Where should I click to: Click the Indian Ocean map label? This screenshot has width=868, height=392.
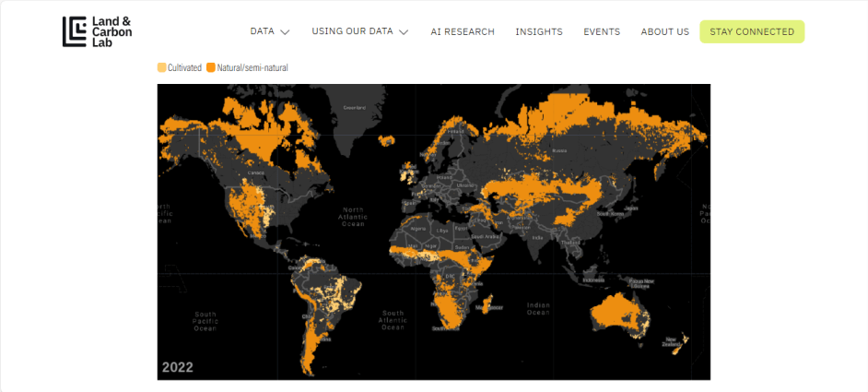pyautogui.click(x=539, y=309)
